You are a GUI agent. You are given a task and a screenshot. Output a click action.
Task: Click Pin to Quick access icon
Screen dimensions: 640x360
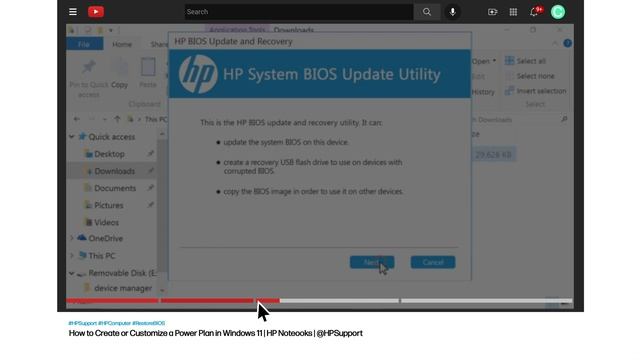pyautogui.click(x=89, y=67)
